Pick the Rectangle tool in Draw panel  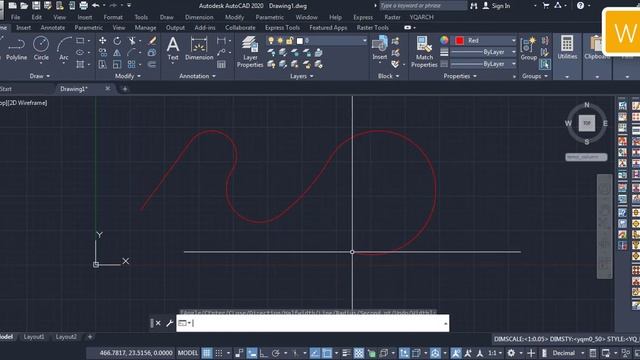(80, 41)
